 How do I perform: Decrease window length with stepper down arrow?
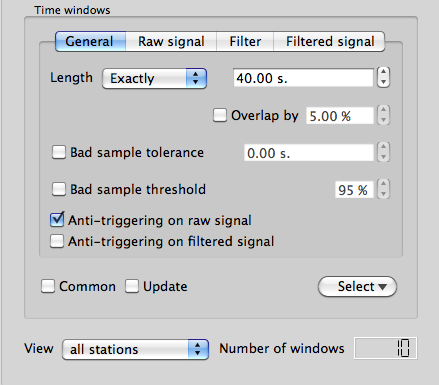[383, 82]
